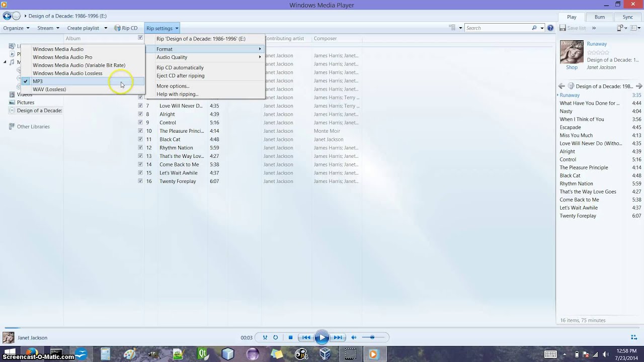Uncheck track 12 Rhythm Nation checkbox
Screen dimensions: 644x362
[140, 148]
